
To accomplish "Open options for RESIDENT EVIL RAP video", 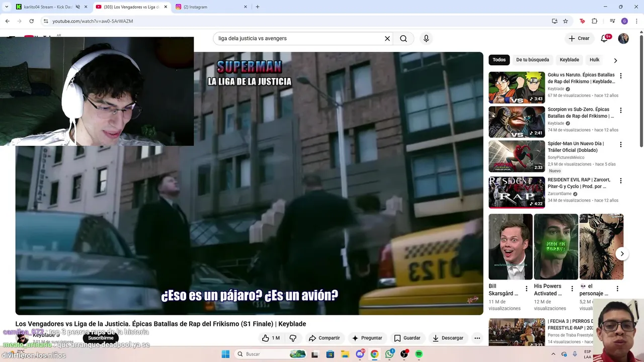I will click(620, 180).
